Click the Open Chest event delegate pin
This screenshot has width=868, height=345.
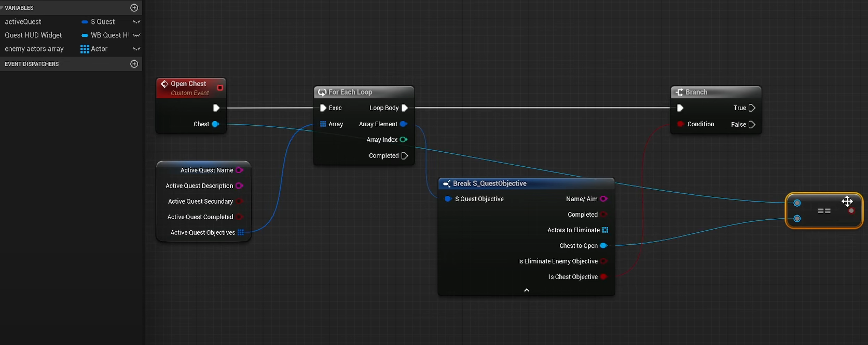click(220, 88)
